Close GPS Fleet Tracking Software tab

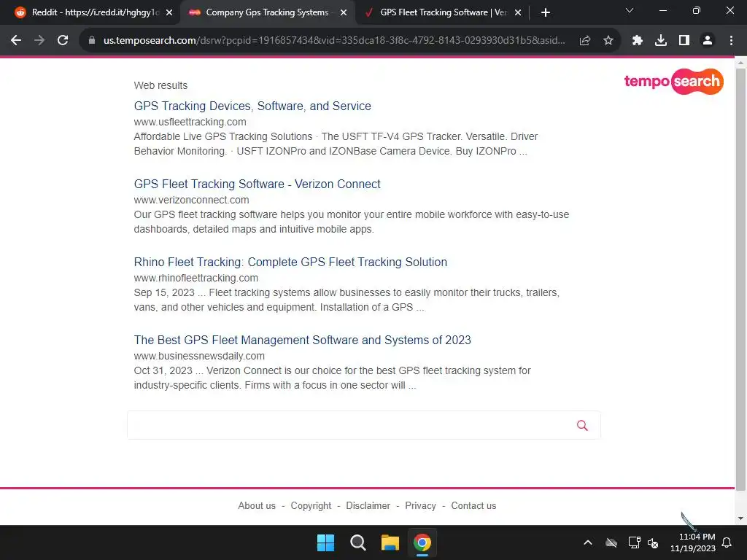click(518, 13)
